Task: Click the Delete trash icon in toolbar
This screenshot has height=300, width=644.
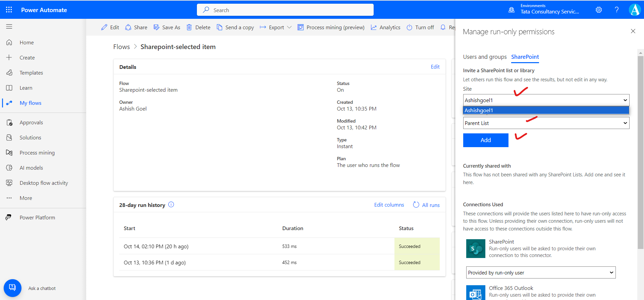Action: (189, 28)
